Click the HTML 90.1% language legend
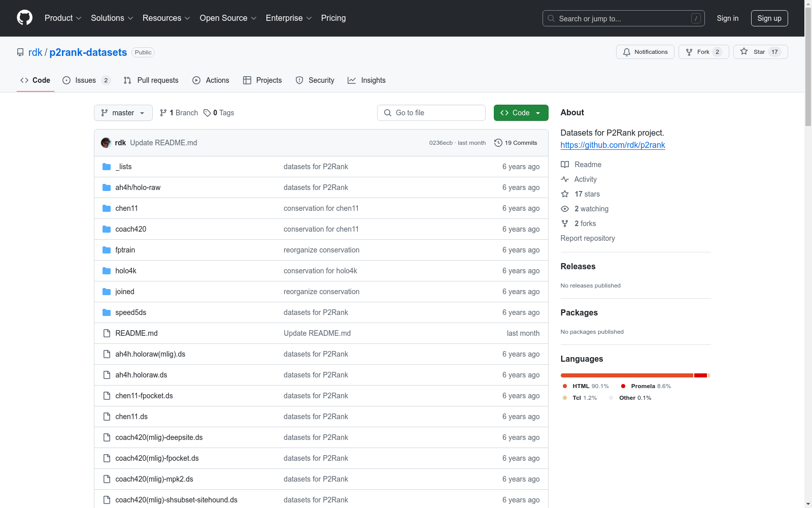This screenshot has width=812, height=508. (586, 386)
